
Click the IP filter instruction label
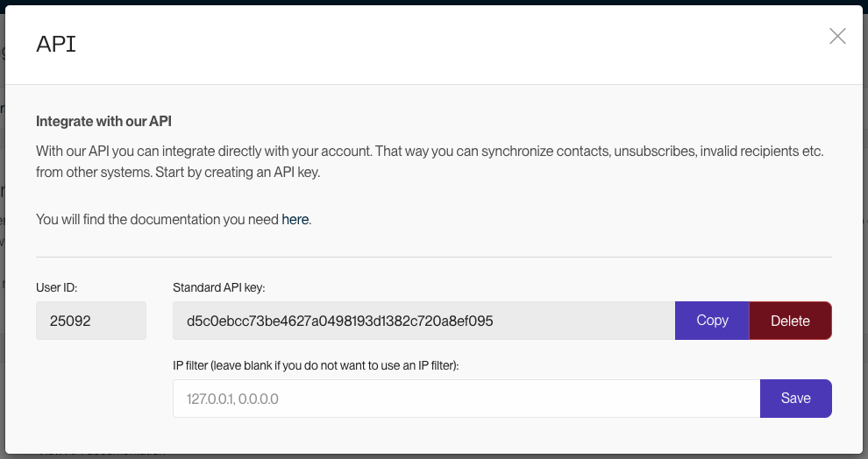(x=317, y=365)
